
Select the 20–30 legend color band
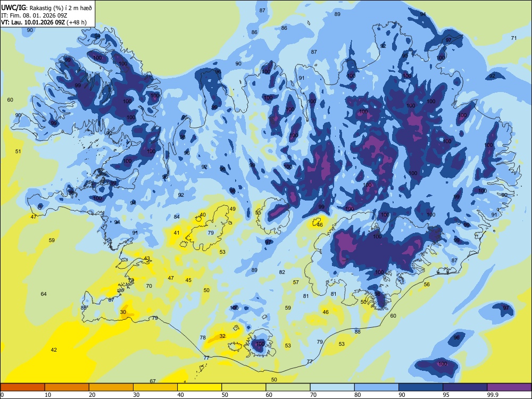[x=111, y=387]
